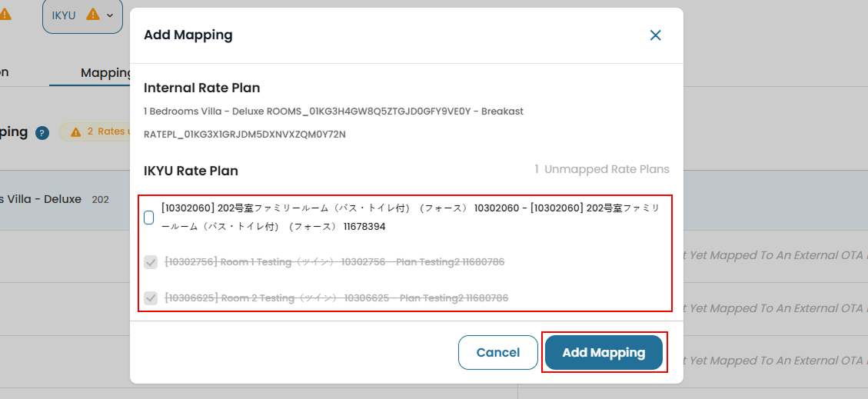Screen dimensions: 868x399
Task: Click the 1 Unmapped Rate Plans label
Action: (602, 169)
